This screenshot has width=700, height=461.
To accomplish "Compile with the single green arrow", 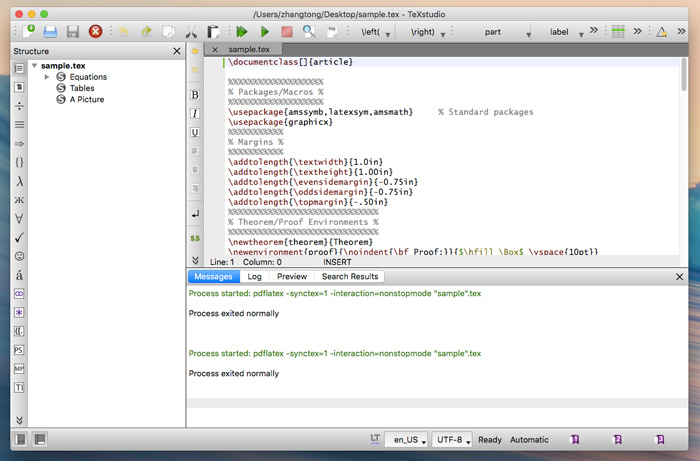I will [x=264, y=32].
